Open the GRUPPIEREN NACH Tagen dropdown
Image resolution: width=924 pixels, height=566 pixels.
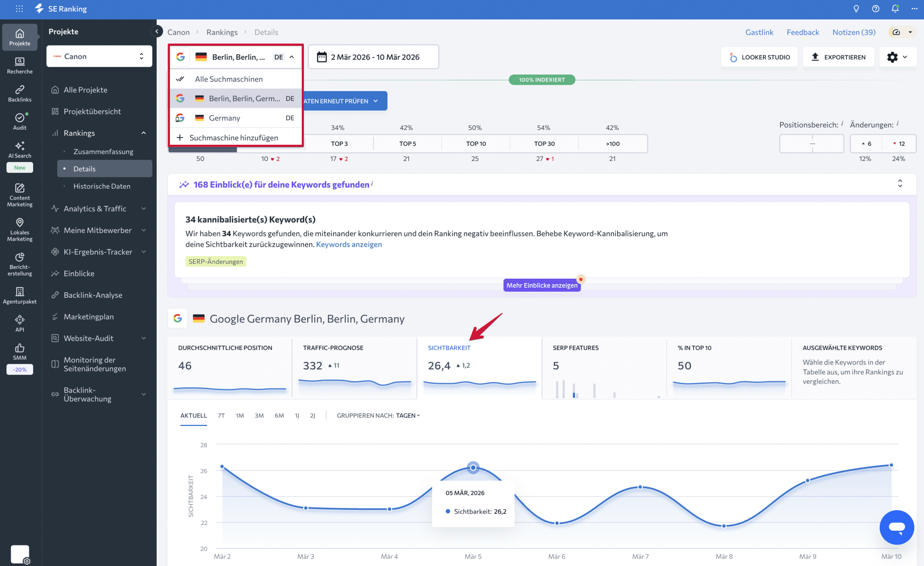coord(407,415)
